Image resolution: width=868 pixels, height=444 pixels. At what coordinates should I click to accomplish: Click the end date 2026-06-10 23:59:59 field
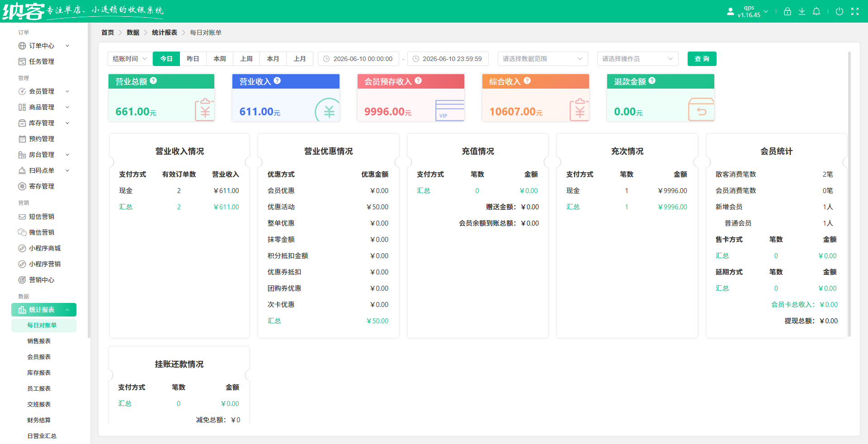pyautogui.click(x=448, y=59)
